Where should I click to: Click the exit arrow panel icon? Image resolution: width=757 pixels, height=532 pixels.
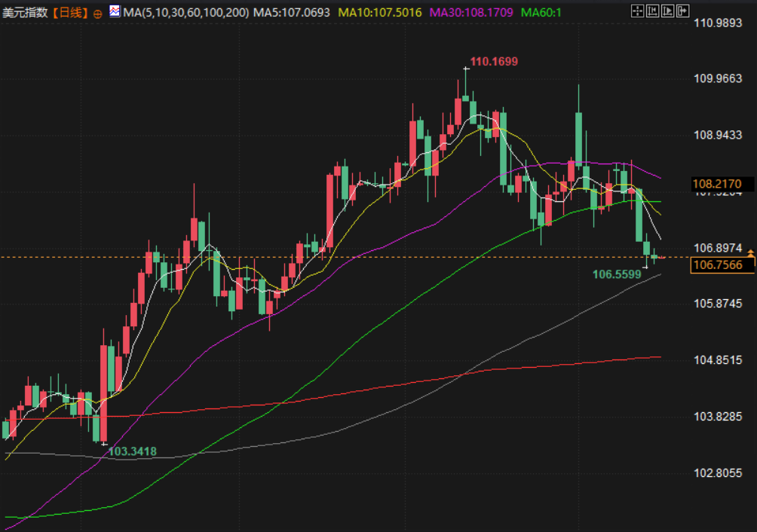point(682,11)
